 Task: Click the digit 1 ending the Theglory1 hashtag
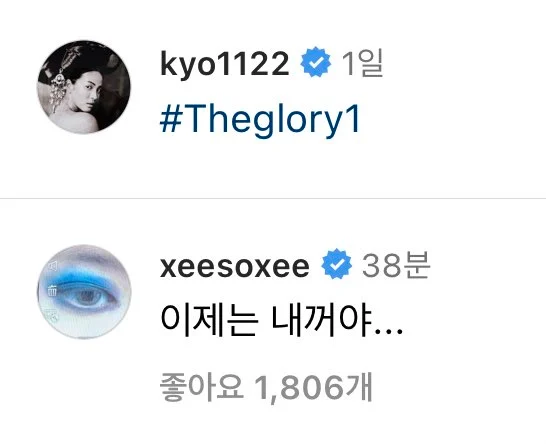pos(353,118)
